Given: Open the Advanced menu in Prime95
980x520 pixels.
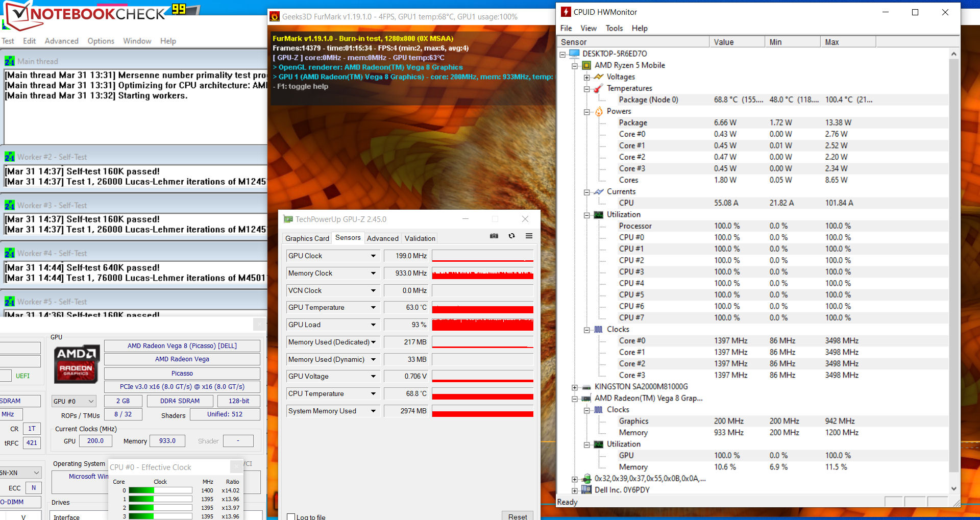Looking at the screenshot, I should coord(61,41).
